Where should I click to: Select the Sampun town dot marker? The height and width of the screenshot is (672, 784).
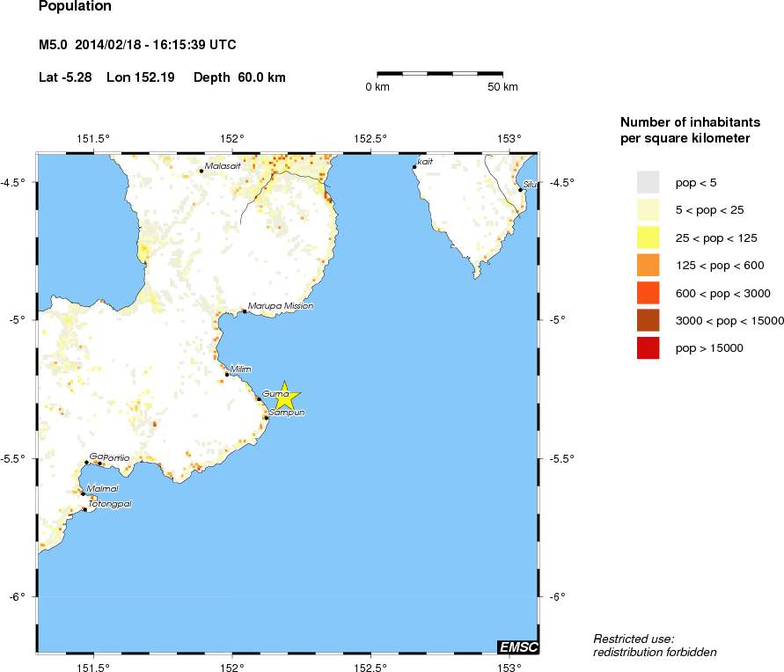[x=266, y=418]
